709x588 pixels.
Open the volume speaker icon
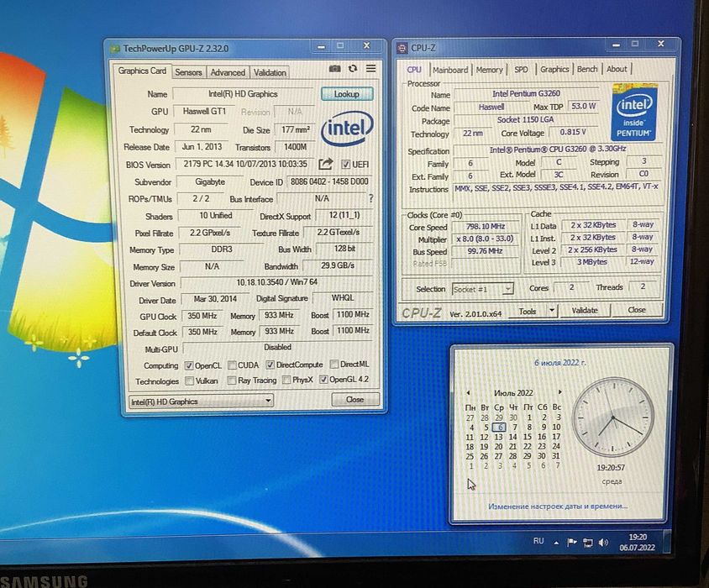[x=603, y=543]
